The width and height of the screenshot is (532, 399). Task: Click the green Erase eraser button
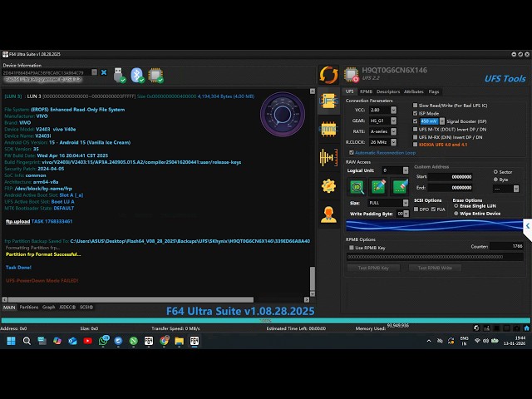tap(400, 187)
